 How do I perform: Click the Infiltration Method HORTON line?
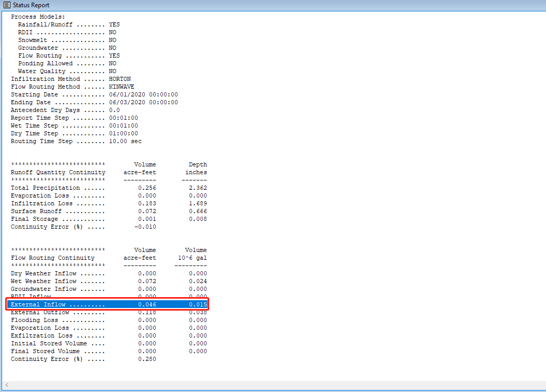pyautogui.click(x=67, y=79)
